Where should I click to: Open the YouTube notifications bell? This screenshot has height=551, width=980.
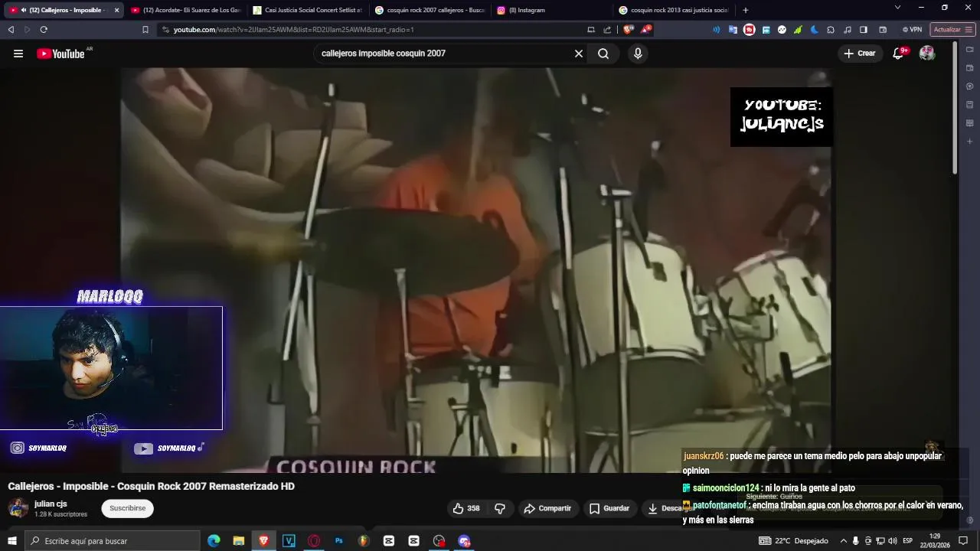898,54
